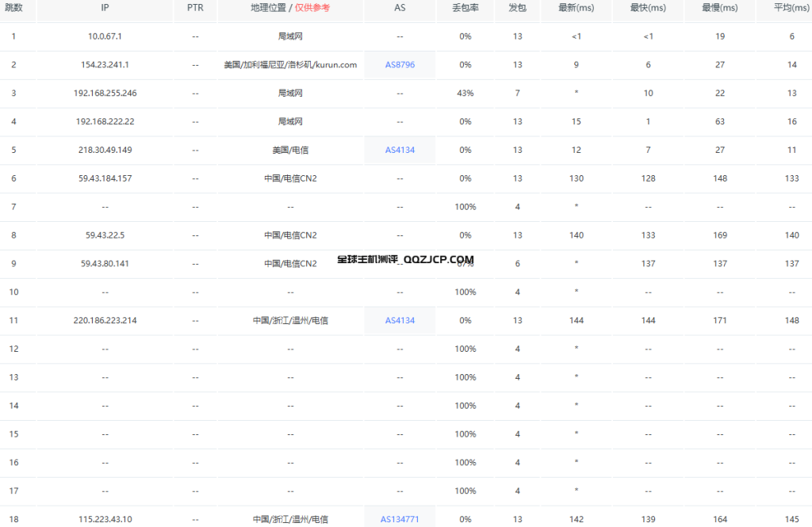Open the AS4134 link on hop 5
This screenshot has height=527, width=812.
tap(400, 150)
